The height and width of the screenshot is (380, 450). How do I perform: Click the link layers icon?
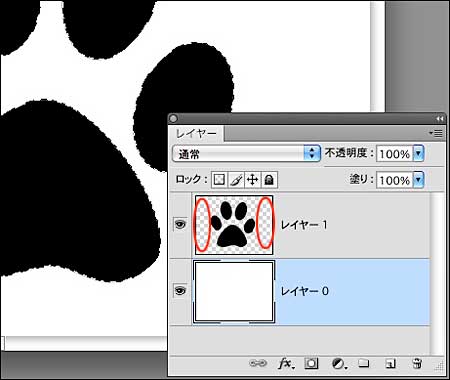pos(258,363)
